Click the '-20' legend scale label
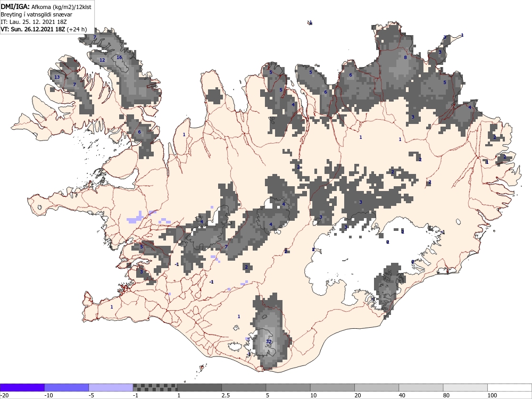This screenshot has height=399, width=532. click(4, 395)
